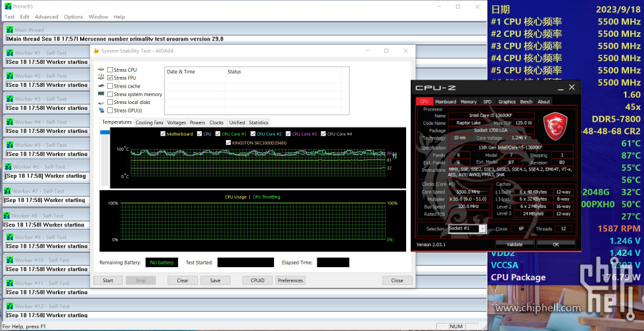Viewport: 644px width, 331px height.
Task: Click the Worker #11 Self-Test window icon
Action: pos(9,283)
